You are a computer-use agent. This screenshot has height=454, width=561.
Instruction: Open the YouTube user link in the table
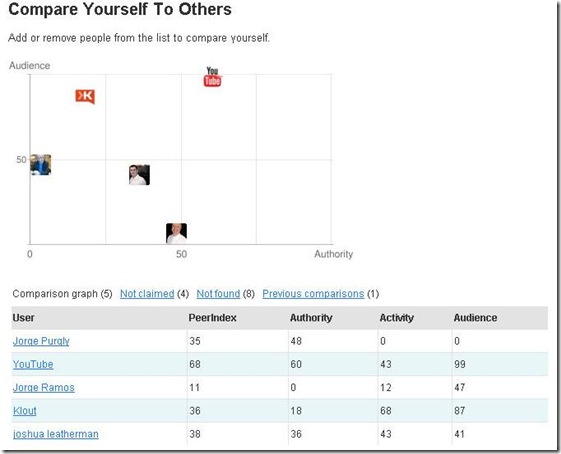pos(33,364)
